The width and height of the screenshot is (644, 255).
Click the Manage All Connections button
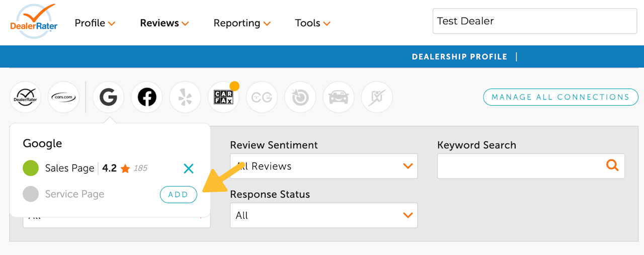click(560, 97)
